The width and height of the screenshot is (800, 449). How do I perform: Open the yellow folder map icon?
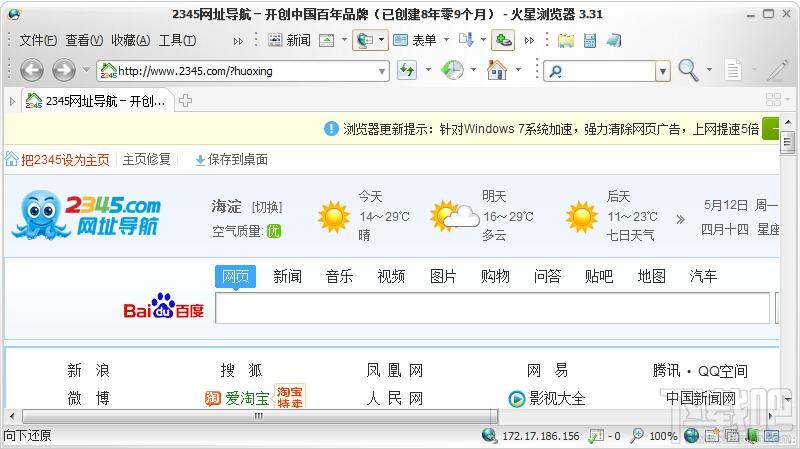coord(566,40)
